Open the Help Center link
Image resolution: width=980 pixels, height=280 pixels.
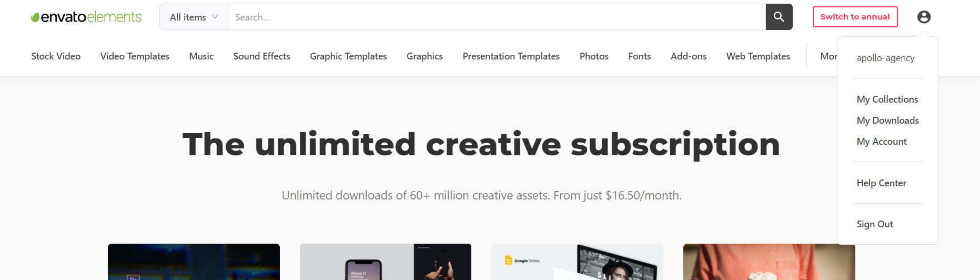(882, 183)
